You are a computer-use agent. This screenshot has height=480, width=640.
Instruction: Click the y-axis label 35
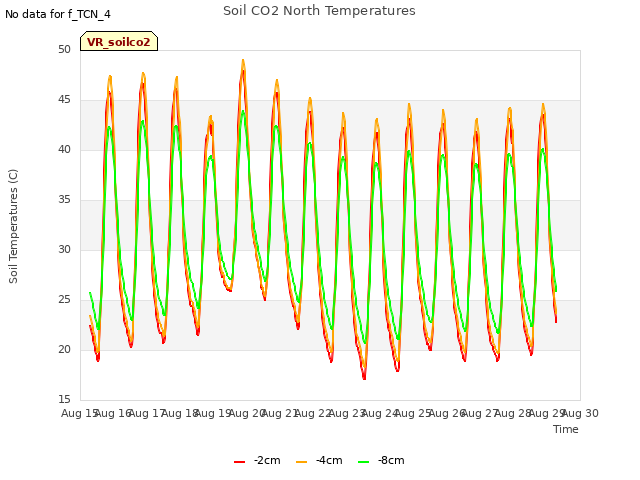[x=64, y=200]
